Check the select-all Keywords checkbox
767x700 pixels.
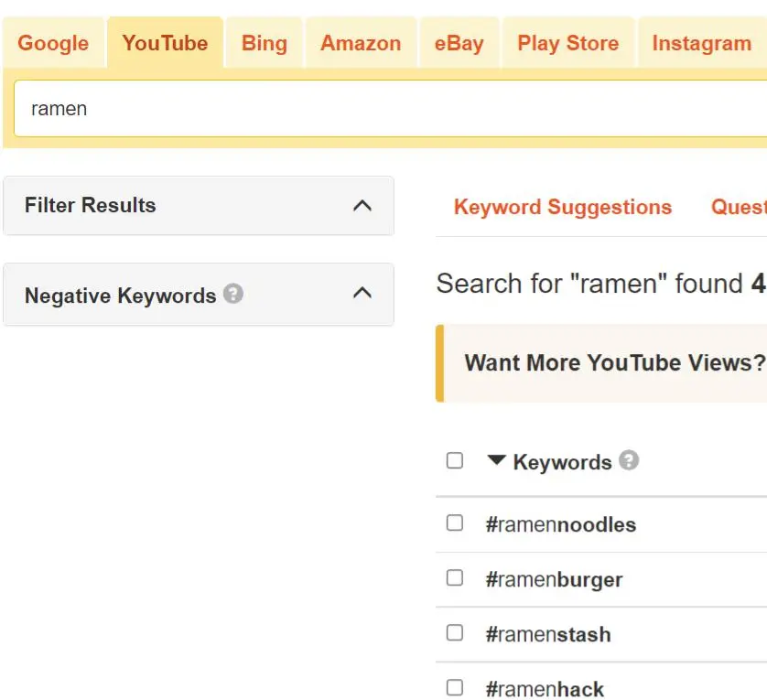coord(454,460)
